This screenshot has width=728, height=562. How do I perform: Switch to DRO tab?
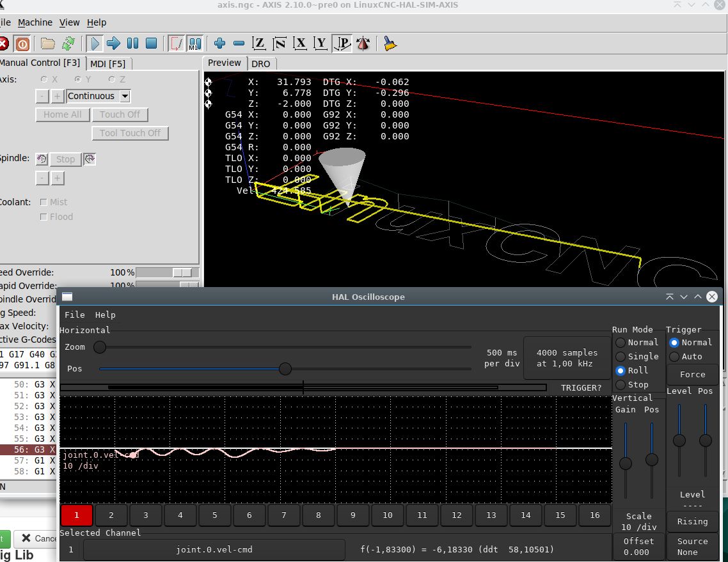point(261,63)
